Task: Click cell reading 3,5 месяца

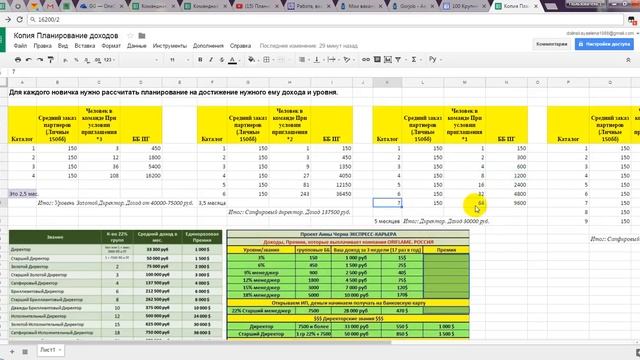Action: 212,203
